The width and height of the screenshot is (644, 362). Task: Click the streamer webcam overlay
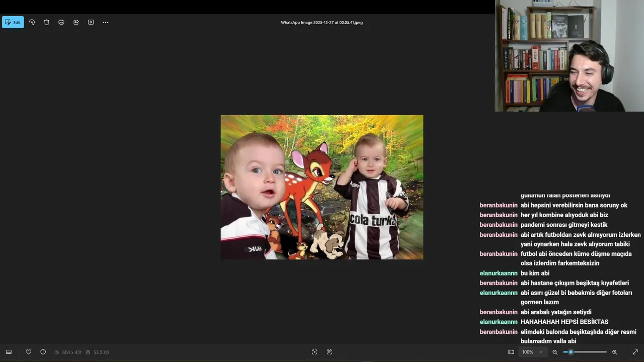[570, 56]
